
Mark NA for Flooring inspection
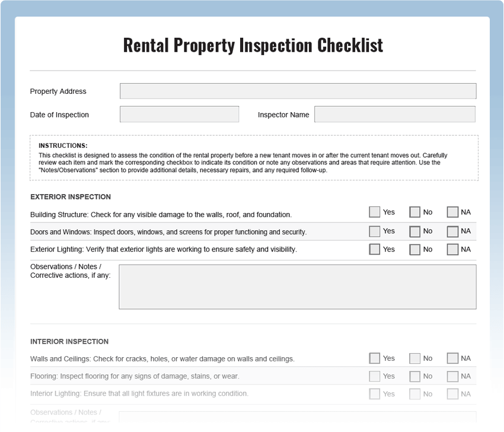[x=452, y=376]
